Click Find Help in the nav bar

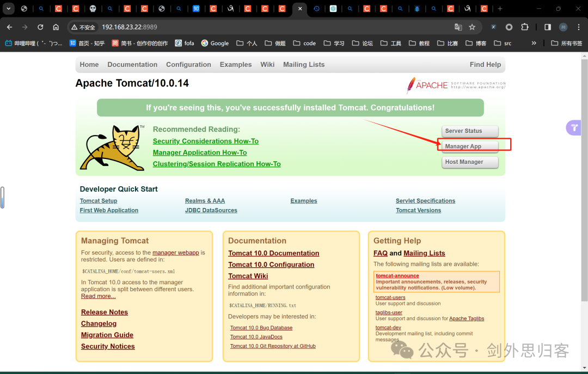[485, 65]
